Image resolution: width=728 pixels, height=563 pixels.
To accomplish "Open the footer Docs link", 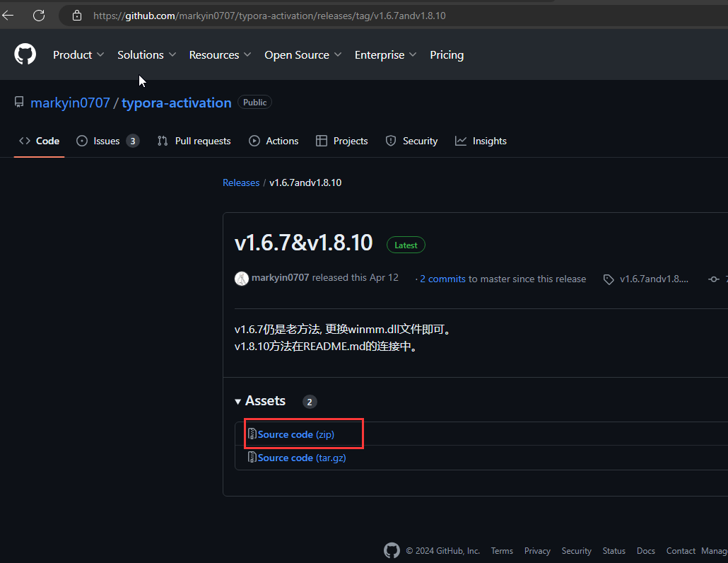I will point(646,550).
